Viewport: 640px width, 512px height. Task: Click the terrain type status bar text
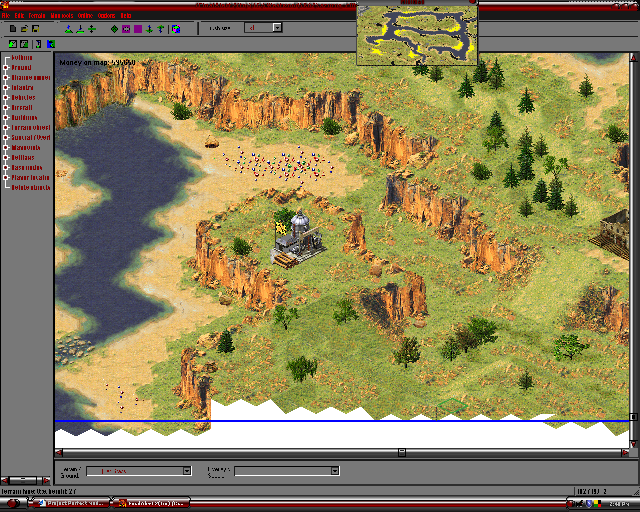[x=38, y=491]
